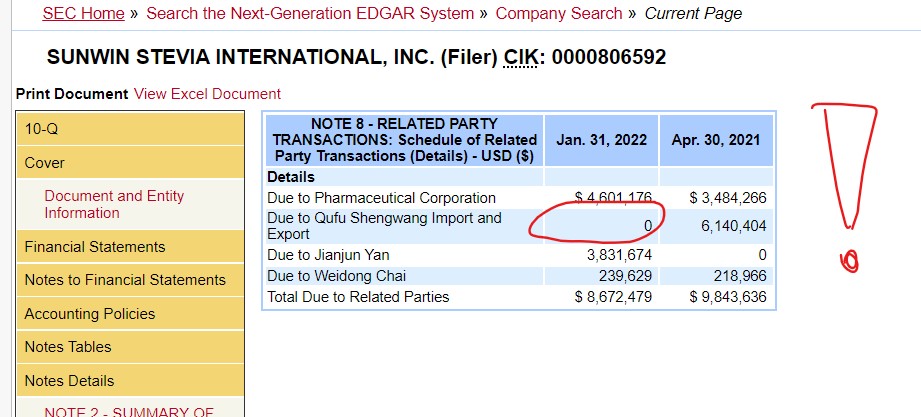Open the SEC Home link

pyautogui.click(x=83, y=13)
